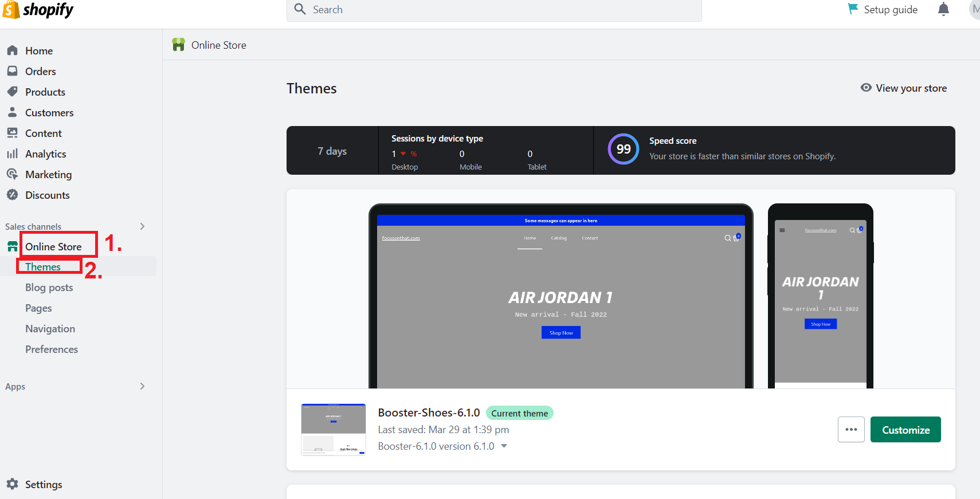This screenshot has height=499, width=980.
Task: Click the Marketing target icon
Action: (x=12, y=174)
